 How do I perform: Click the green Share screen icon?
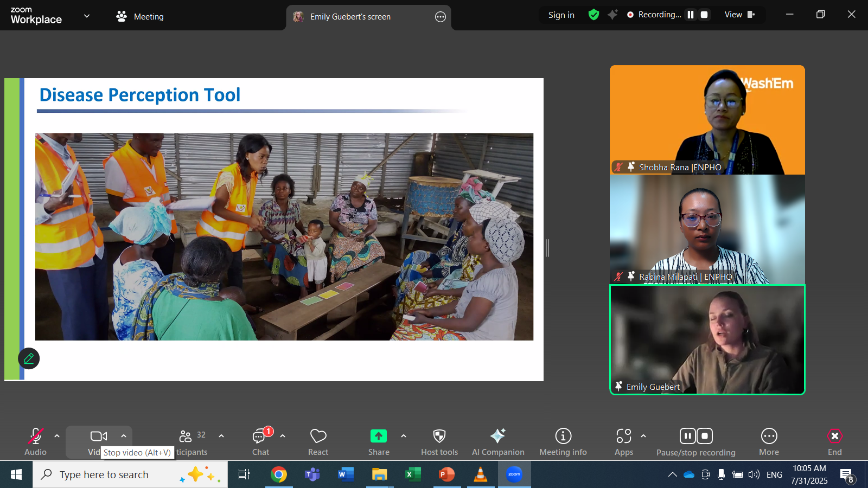378,436
